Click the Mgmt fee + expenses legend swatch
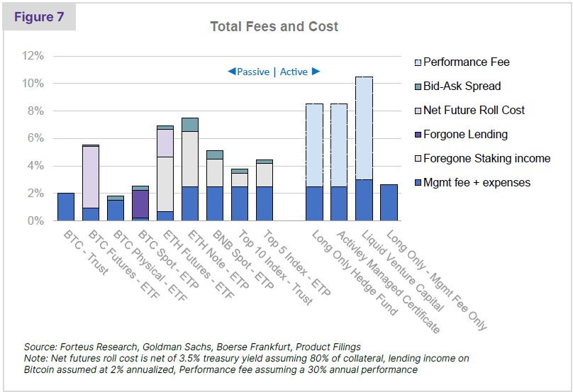The width and height of the screenshot is (573, 392). pos(418,183)
